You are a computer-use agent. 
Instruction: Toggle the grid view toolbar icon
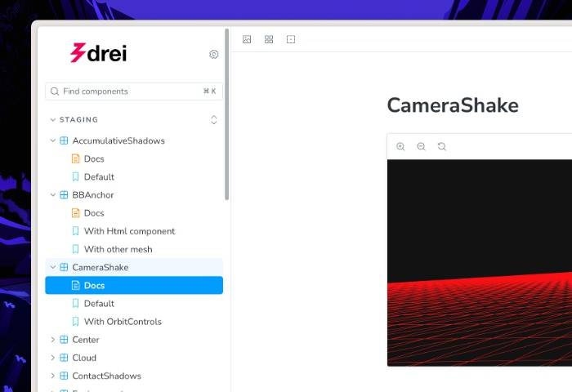pyautogui.click(x=269, y=39)
